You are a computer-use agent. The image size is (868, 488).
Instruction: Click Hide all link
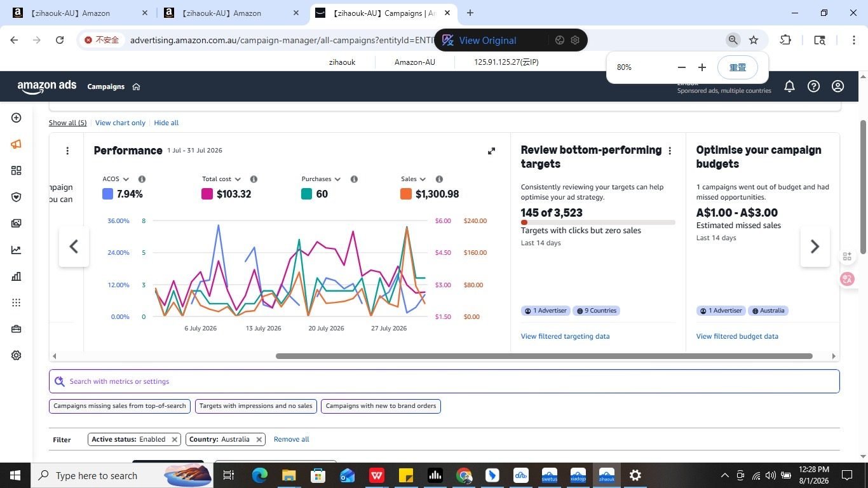166,123
